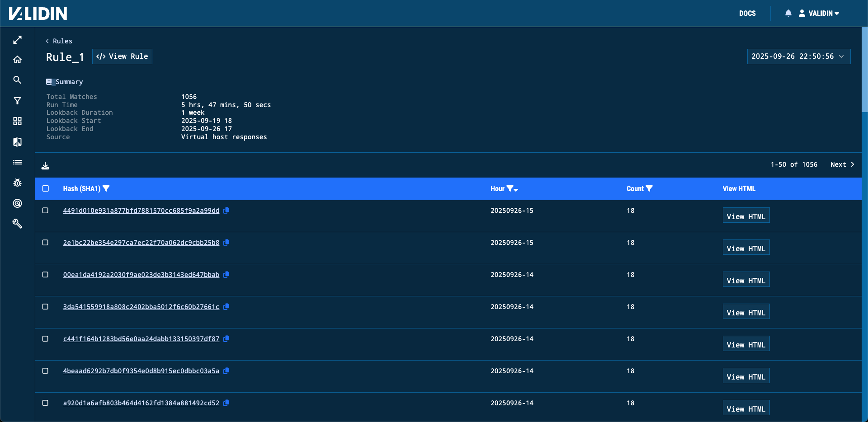Copy hash 4491d010e931... with copy icon
The height and width of the screenshot is (422, 868).
pos(226,211)
